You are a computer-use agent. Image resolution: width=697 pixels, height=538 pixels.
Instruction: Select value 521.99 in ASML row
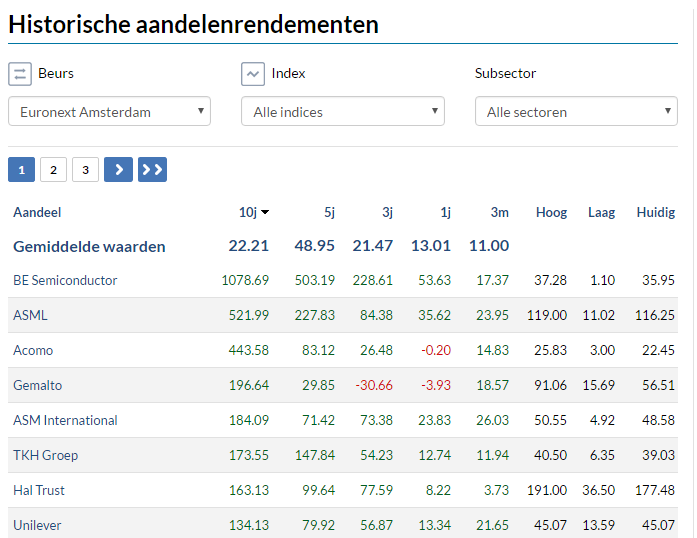[249, 315]
